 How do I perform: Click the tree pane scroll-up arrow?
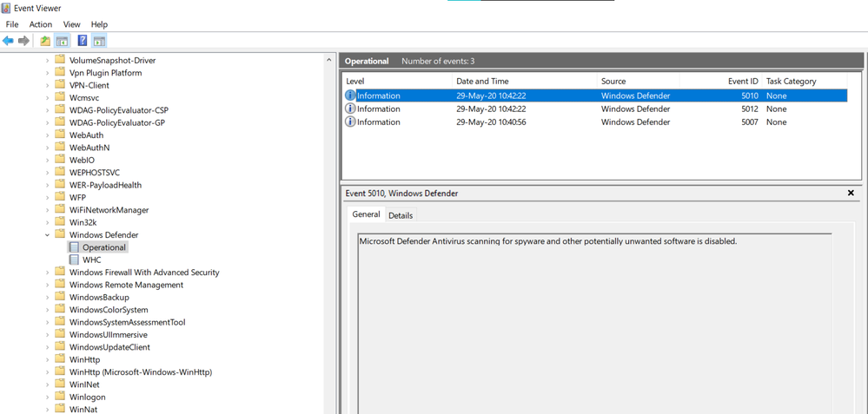[328, 60]
